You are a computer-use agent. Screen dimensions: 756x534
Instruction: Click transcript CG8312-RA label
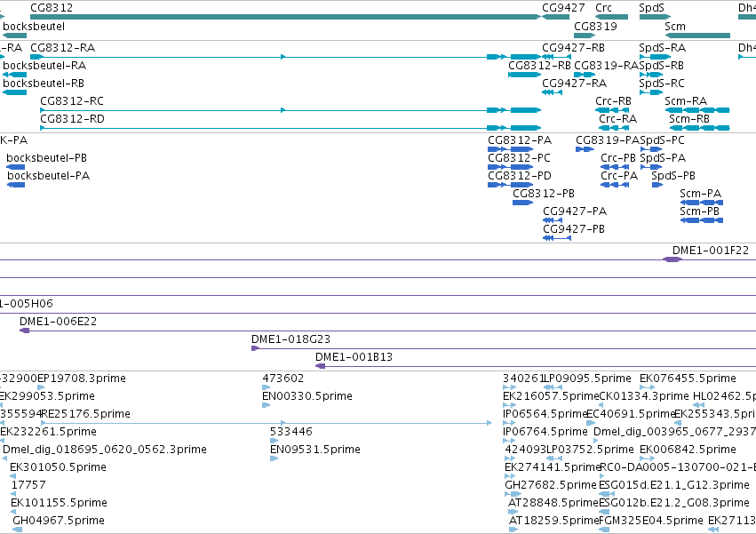point(63,48)
